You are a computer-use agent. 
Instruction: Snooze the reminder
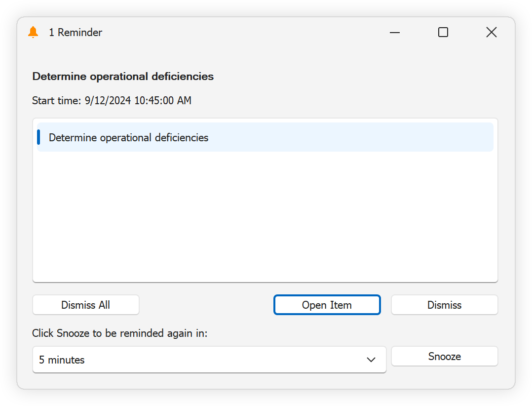point(444,356)
